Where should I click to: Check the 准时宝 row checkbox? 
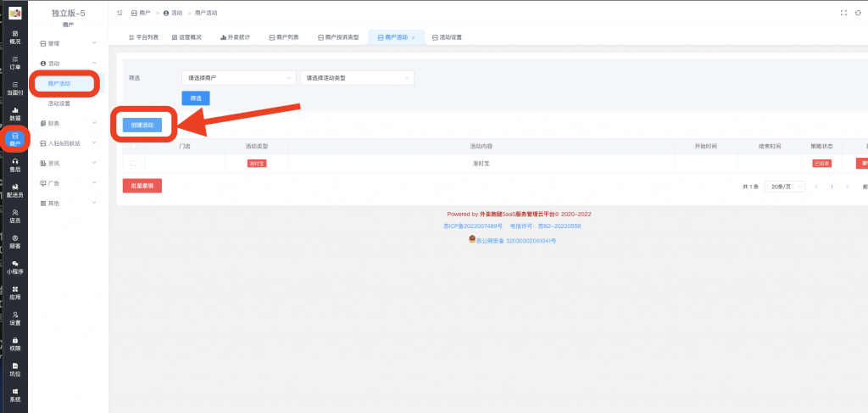(133, 164)
